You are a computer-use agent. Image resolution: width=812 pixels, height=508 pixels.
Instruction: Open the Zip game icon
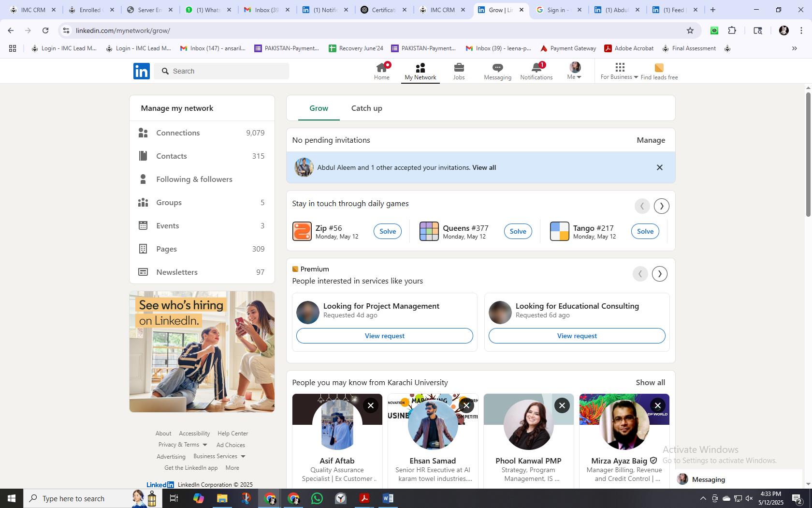pos(302,231)
